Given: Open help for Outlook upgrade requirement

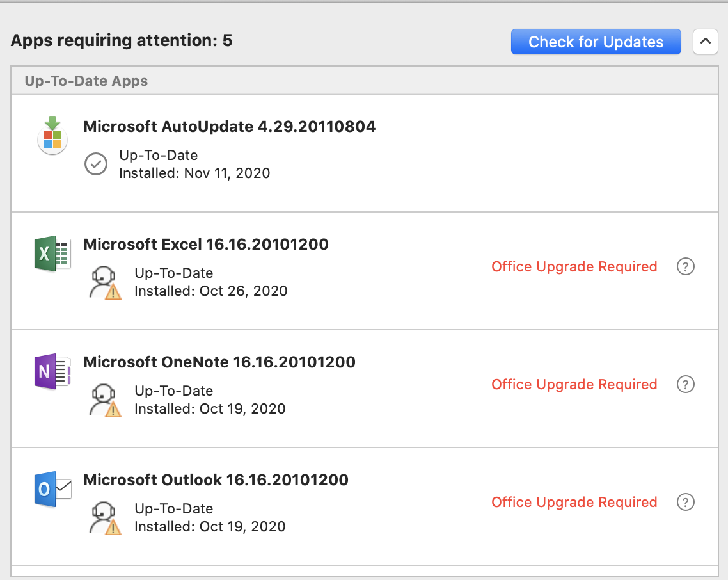Looking at the screenshot, I should click(685, 502).
